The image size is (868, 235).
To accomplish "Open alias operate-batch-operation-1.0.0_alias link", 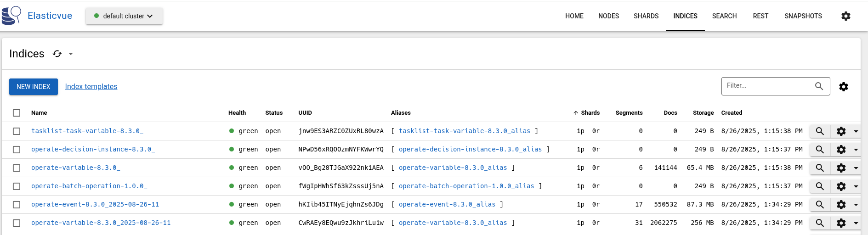I will (x=466, y=186).
